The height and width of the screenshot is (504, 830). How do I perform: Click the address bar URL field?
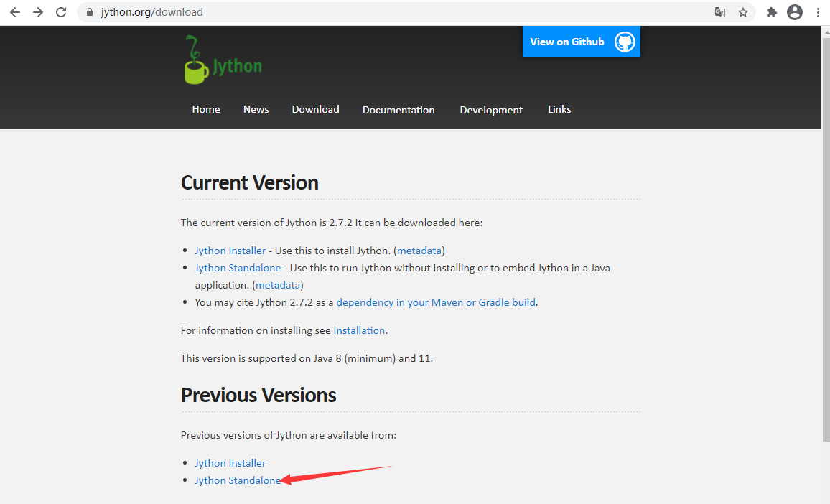[359, 12]
